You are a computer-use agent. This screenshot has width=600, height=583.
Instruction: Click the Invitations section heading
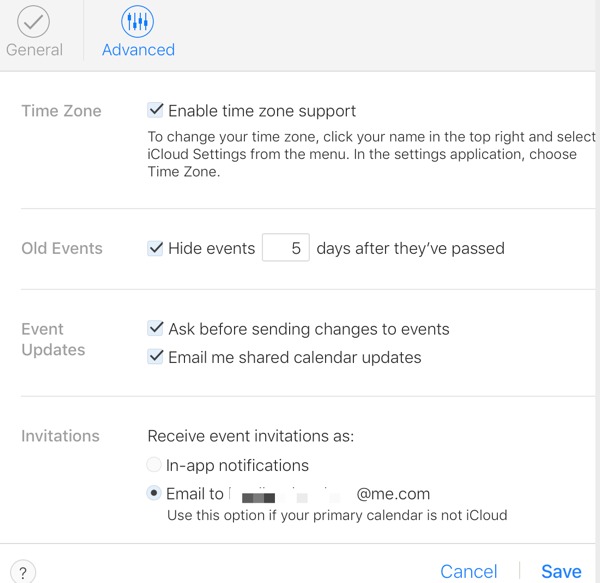coord(60,436)
